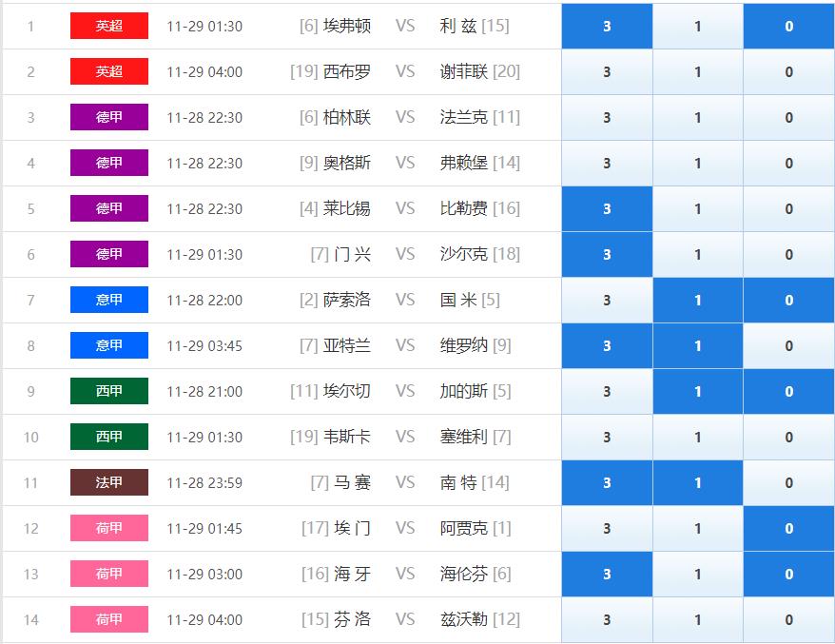Open away team 兹沃勒
This screenshot has width=835, height=644.
tap(464, 619)
